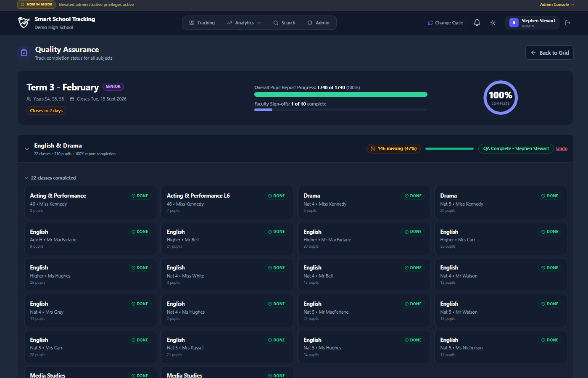Image resolution: width=588 pixels, height=378 pixels.
Task: Click the missing-reports warning icon
Action: [373, 149]
